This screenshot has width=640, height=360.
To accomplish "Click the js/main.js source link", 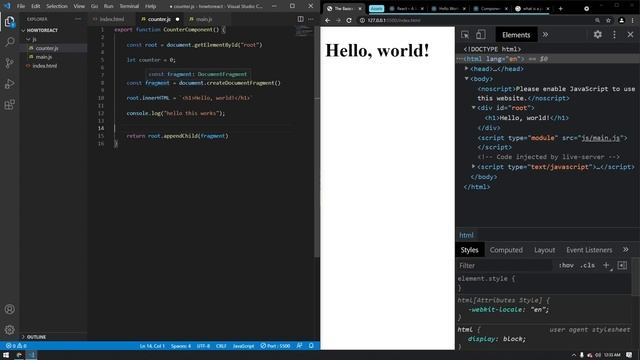I will 600,138.
